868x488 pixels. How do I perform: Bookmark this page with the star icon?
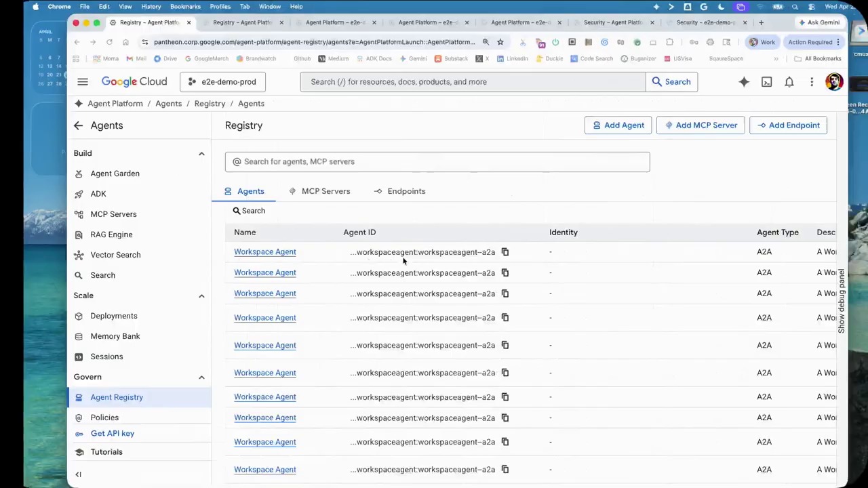(x=500, y=42)
